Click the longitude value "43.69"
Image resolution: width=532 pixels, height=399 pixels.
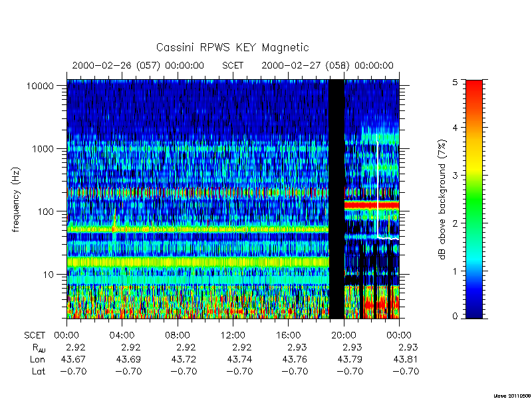coord(128,359)
